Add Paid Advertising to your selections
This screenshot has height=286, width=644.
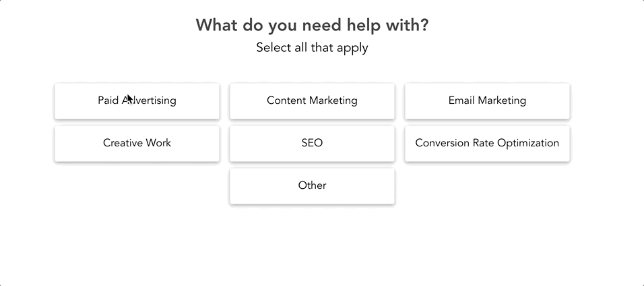(137, 101)
